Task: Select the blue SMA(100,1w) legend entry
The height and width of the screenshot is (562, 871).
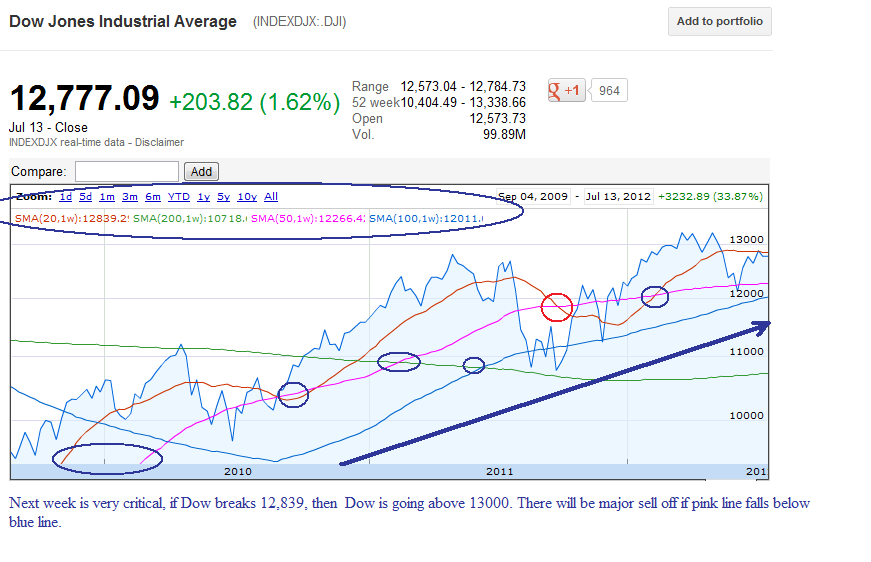Action: pyautogui.click(x=426, y=218)
